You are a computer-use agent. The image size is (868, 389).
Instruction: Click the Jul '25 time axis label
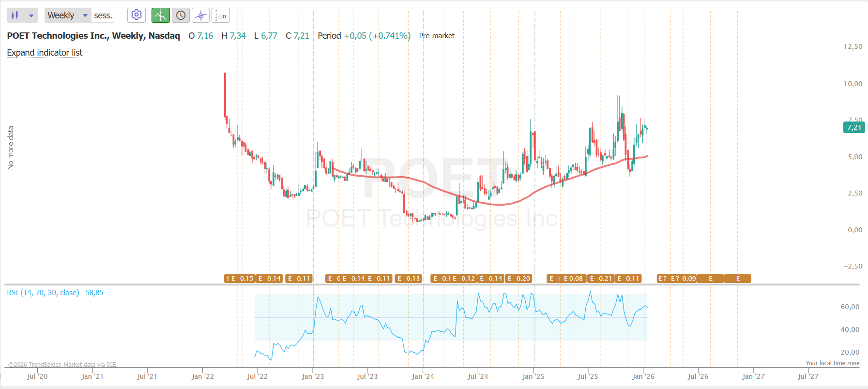(588, 376)
